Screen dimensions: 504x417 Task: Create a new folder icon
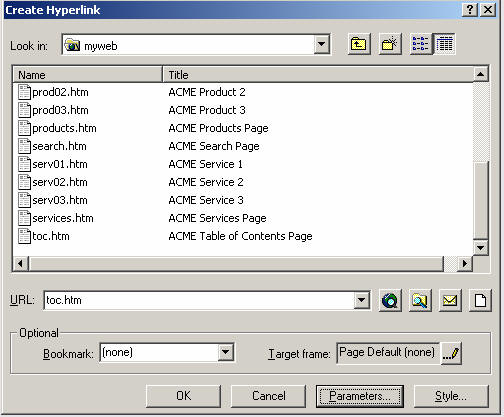point(390,44)
